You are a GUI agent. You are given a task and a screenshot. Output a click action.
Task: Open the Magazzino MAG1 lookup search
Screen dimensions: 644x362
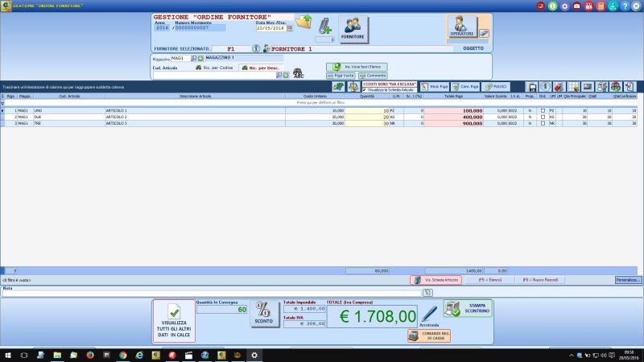[193, 59]
